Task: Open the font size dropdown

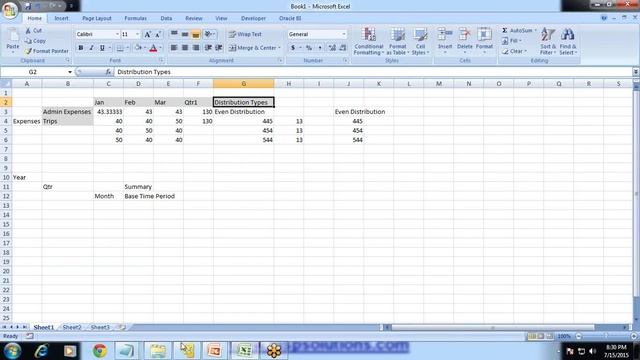Action: click(x=137, y=34)
